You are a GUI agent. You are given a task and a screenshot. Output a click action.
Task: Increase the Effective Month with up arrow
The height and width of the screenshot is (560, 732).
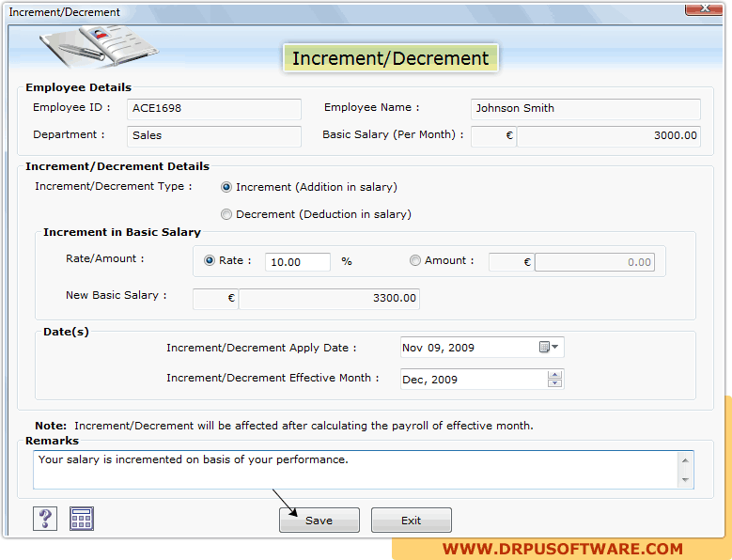pos(554,375)
